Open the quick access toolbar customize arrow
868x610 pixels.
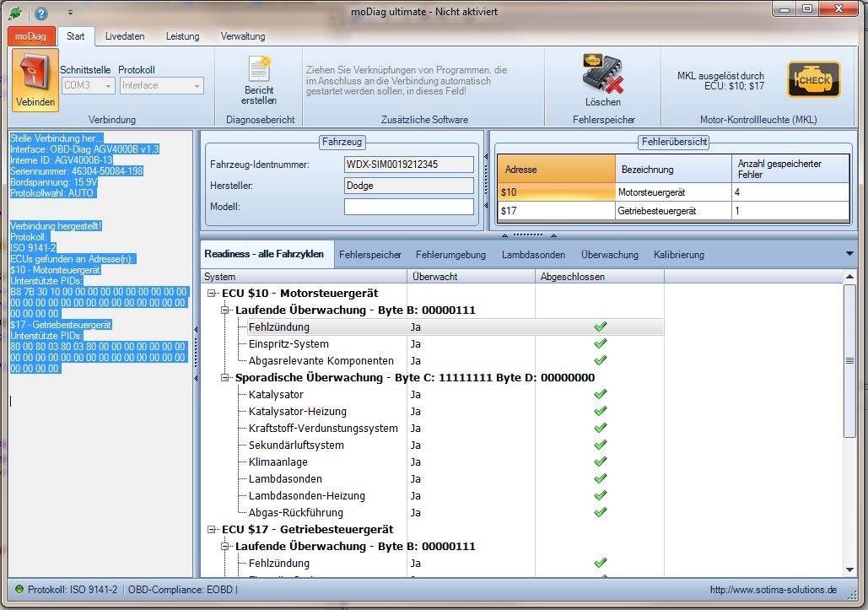(x=71, y=11)
